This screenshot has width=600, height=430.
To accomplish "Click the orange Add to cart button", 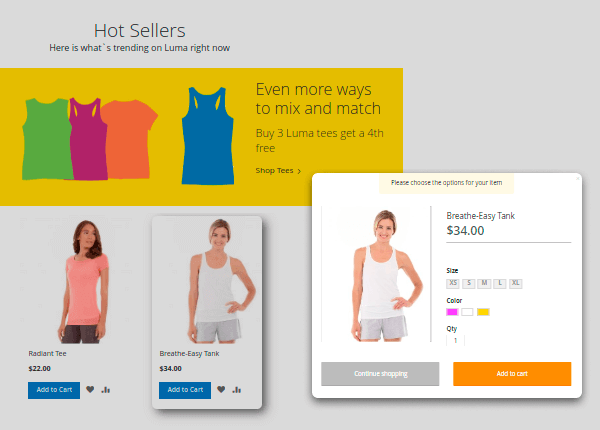I will 512,374.
